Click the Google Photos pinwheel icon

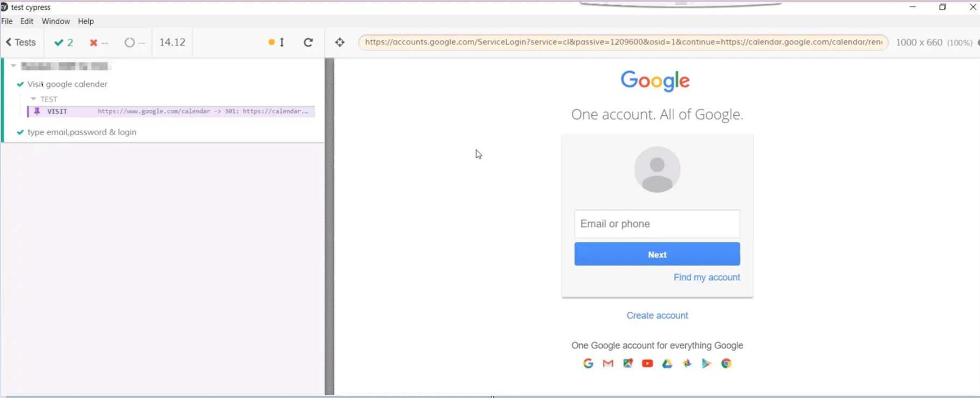click(687, 364)
